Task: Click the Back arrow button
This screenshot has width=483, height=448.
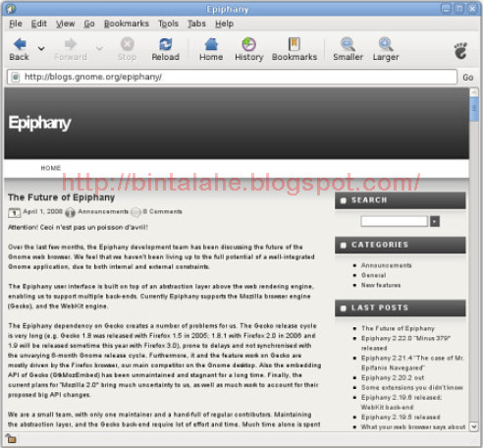Action: tap(20, 49)
